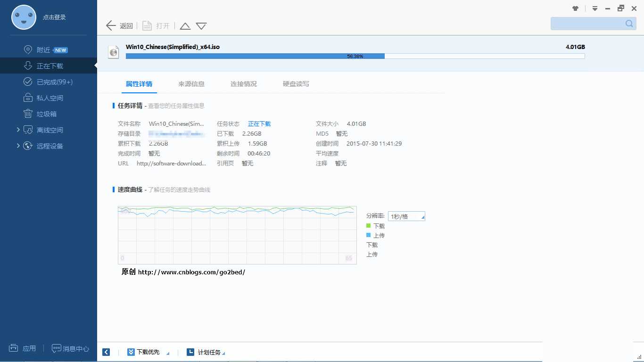
Task: Click the location pin icon beside 附近
Action: 28,50
